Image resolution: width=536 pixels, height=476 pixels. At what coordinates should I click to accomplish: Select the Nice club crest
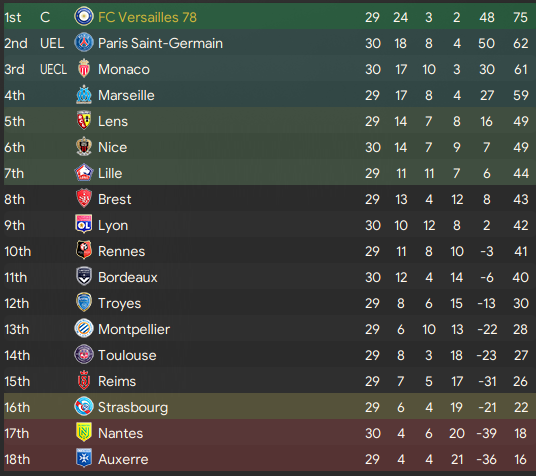84,146
